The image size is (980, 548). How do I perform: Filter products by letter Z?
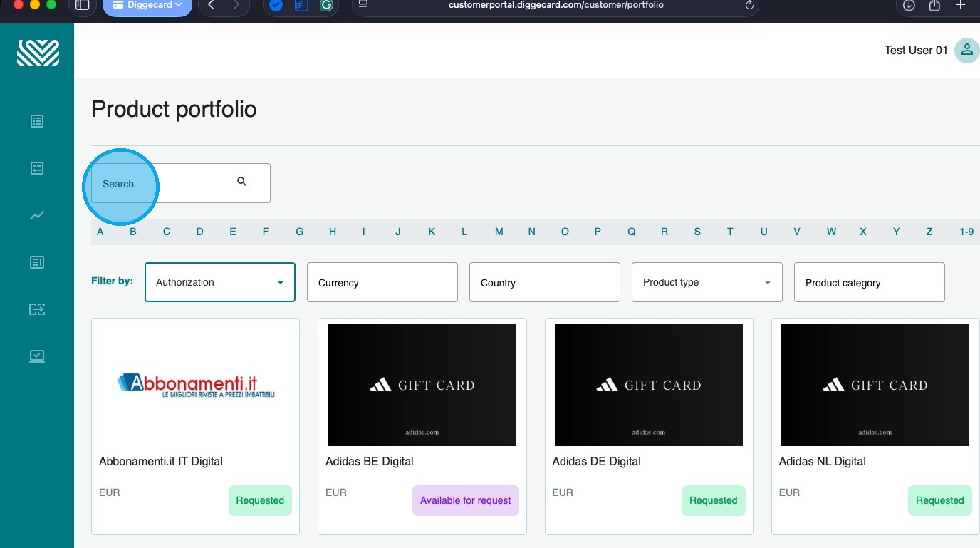929,232
